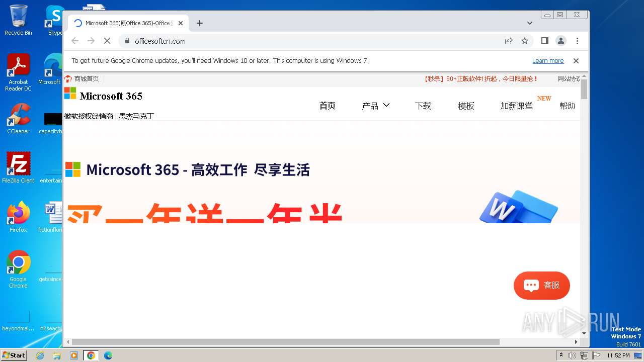This screenshot has height=362, width=644.
Task: Open Windows Media Player taskbar icon
Action: (74, 355)
